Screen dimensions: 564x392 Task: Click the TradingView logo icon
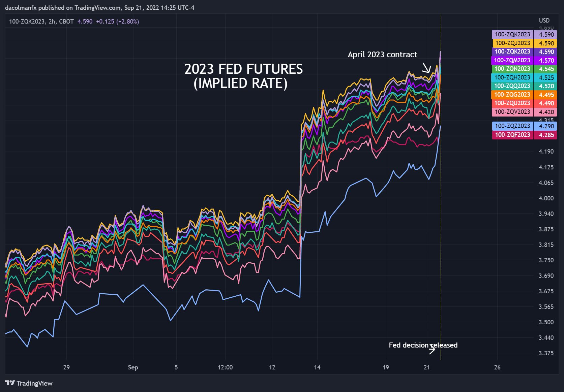pyautogui.click(x=10, y=383)
